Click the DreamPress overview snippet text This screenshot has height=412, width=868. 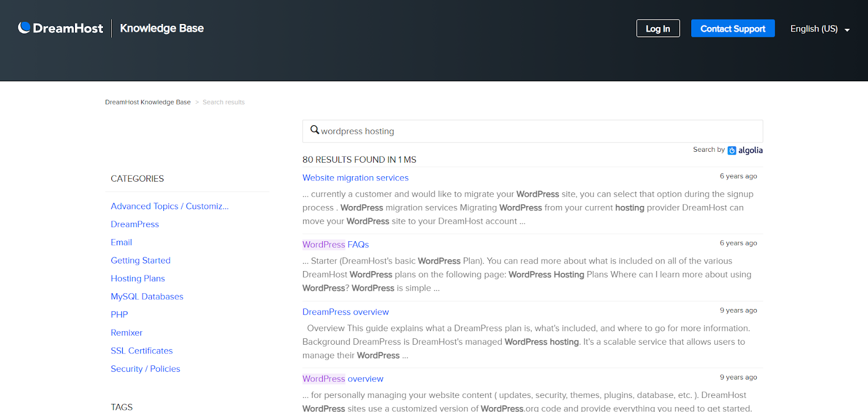tap(526, 342)
